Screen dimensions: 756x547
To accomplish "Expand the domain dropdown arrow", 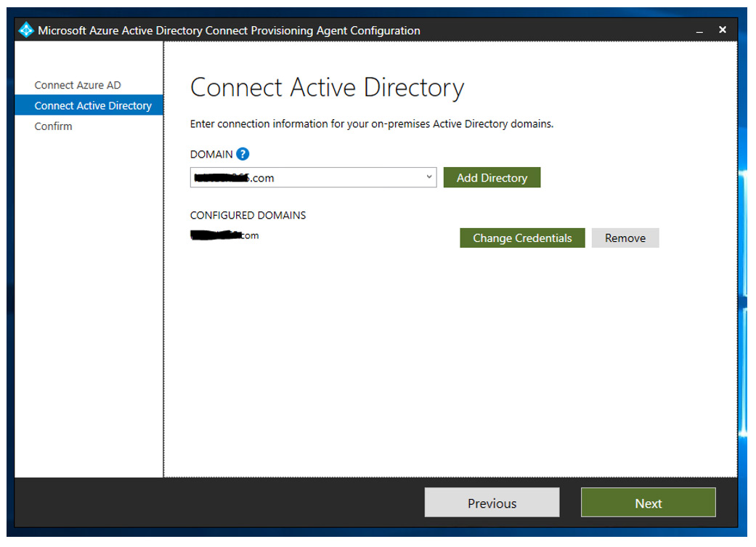I will click(x=428, y=177).
